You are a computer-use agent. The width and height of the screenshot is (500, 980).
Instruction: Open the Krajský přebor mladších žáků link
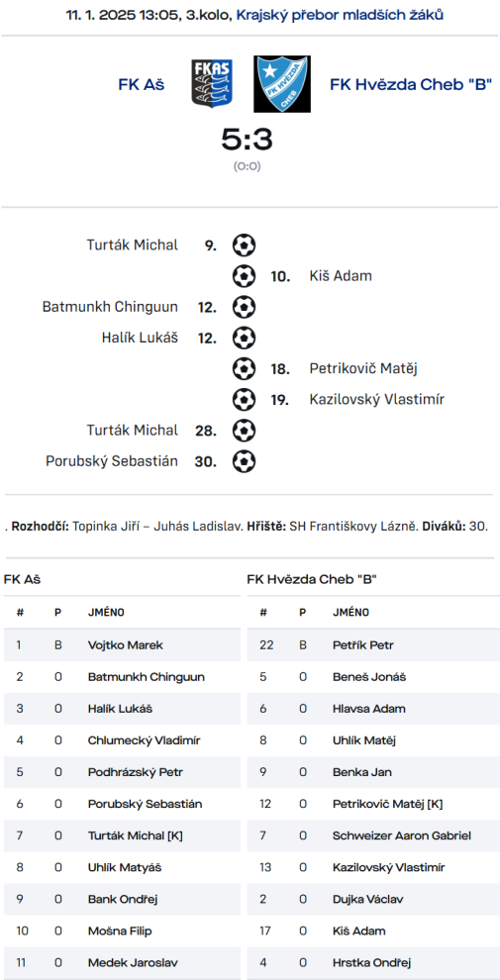(x=340, y=16)
